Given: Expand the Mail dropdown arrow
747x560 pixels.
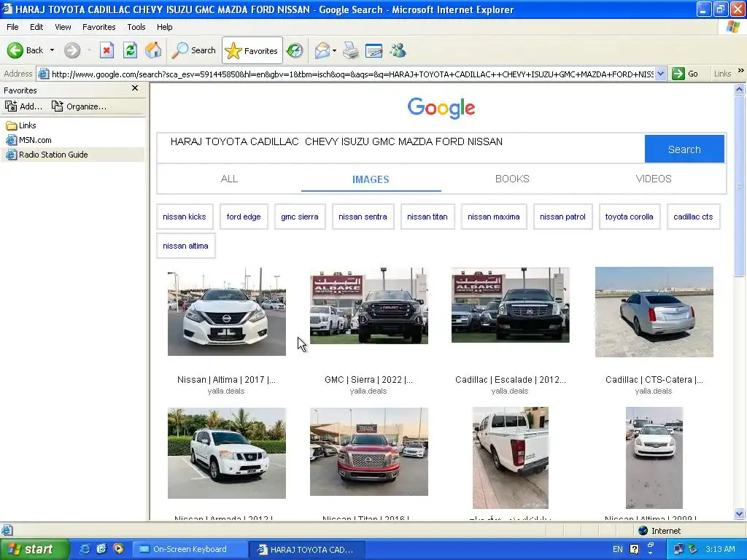Looking at the screenshot, I should [x=334, y=50].
